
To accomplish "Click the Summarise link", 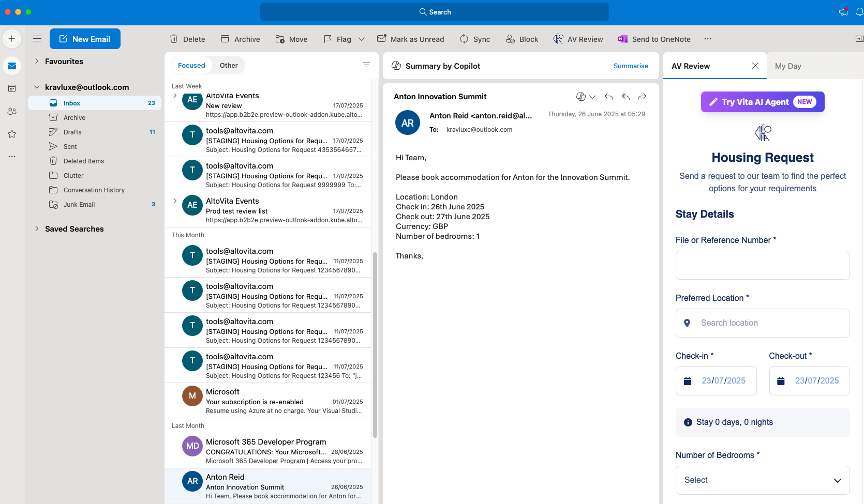I will tap(631, 66).
